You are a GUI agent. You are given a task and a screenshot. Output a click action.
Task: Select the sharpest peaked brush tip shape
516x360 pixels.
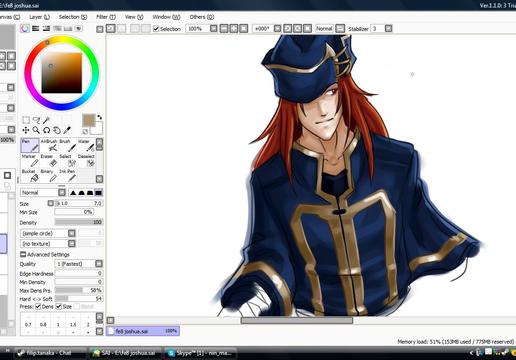pos(73,193)
